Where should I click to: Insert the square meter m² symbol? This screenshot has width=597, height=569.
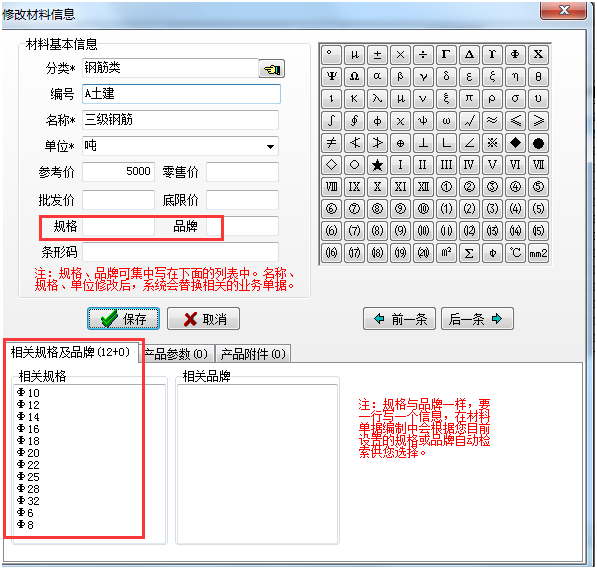(446, 253)
